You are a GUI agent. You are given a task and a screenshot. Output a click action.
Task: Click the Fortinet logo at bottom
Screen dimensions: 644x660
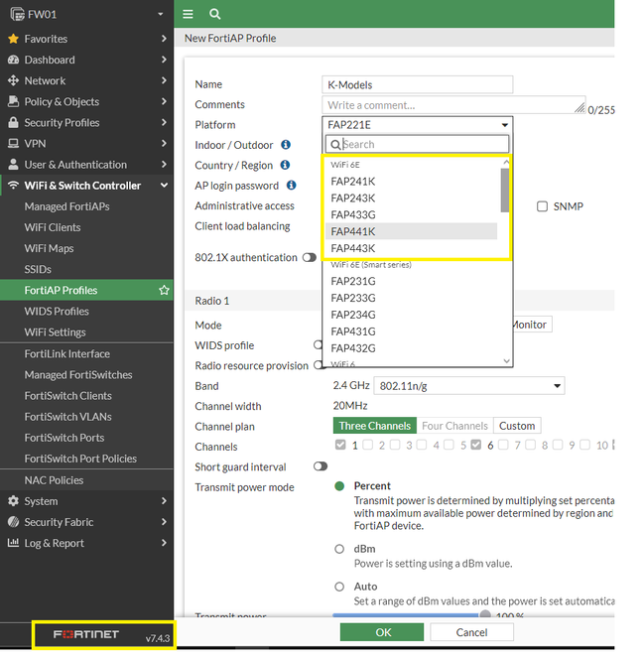coord(86,634)
